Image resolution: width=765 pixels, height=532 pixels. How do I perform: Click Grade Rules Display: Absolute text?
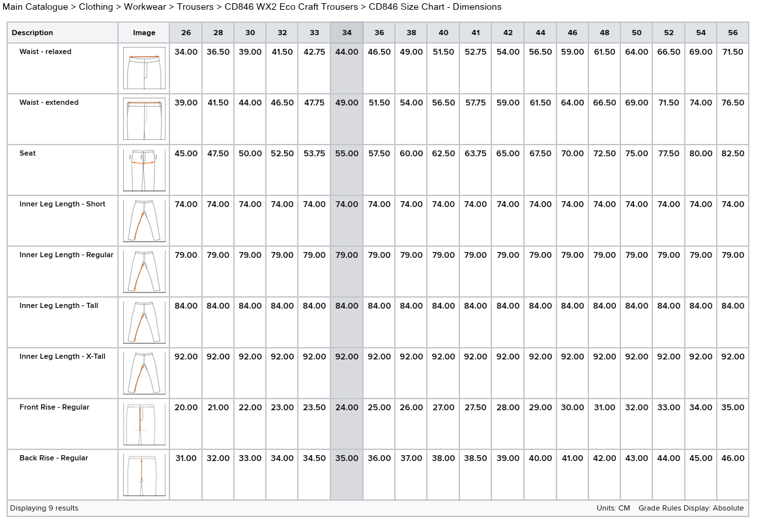coord(691,508)
